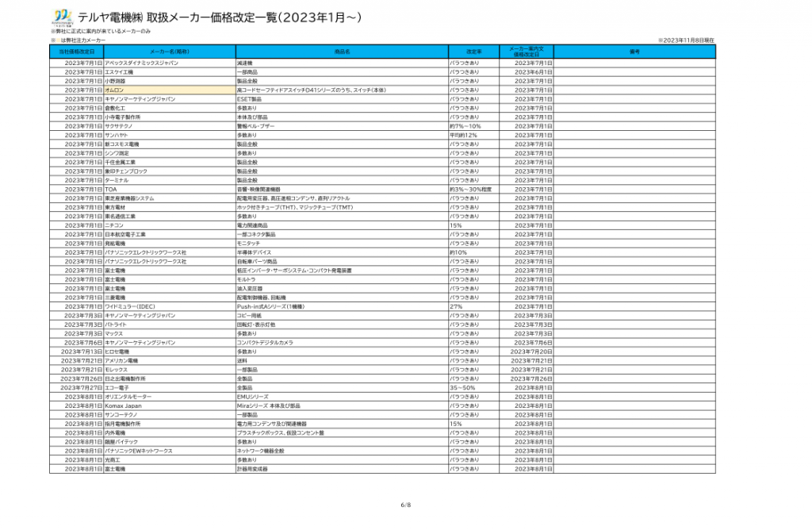The height and width of the screenshot is (530, 812).
Task: Select the 東芝産業機器システム maker cell
Action: click(x=170, y=198)
